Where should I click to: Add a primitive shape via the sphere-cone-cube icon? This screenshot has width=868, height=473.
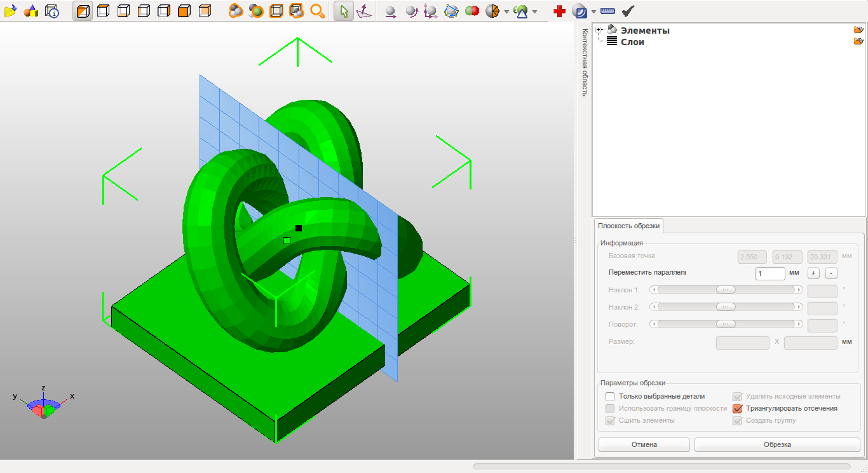coord(31,11)
